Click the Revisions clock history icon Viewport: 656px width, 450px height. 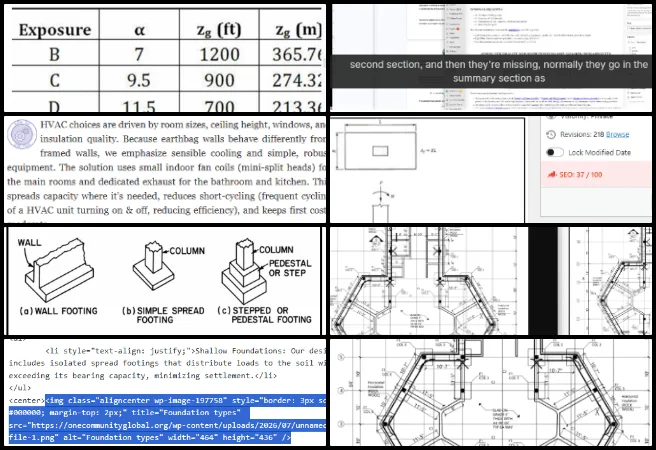[551, 135]
